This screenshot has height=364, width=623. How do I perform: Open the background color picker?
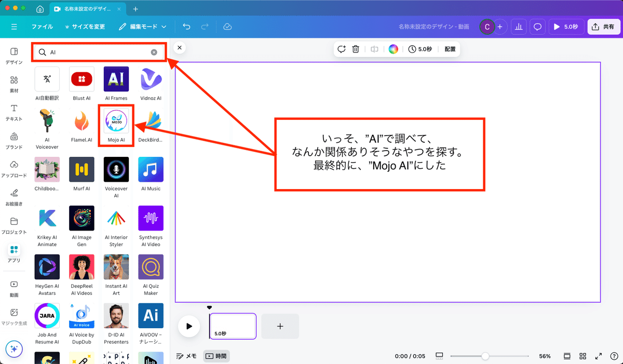394,49
